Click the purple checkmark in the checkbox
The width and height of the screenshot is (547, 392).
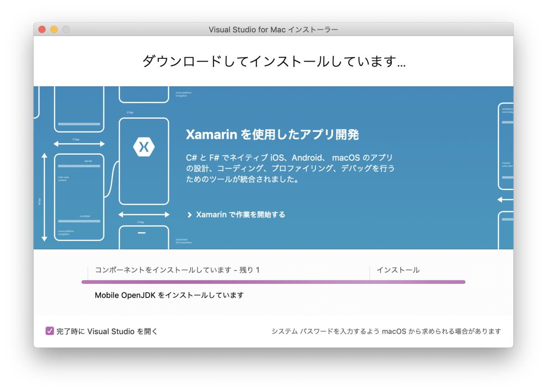tap(50, 331)
